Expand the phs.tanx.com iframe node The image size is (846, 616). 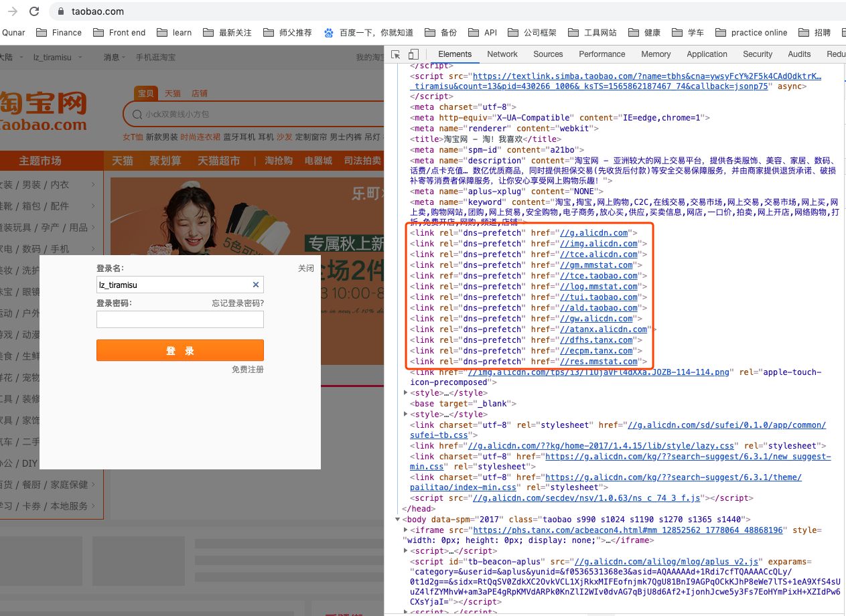click(406, 530)
